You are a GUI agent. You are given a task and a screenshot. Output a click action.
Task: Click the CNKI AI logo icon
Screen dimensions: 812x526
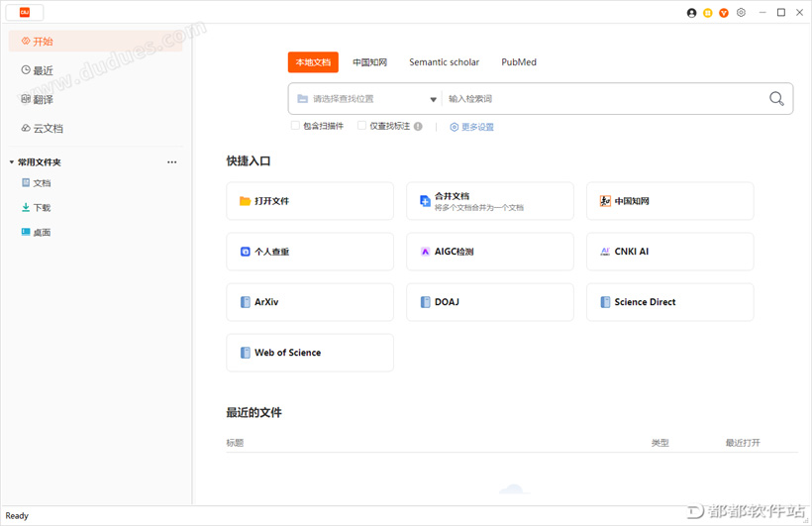(605, 252)
